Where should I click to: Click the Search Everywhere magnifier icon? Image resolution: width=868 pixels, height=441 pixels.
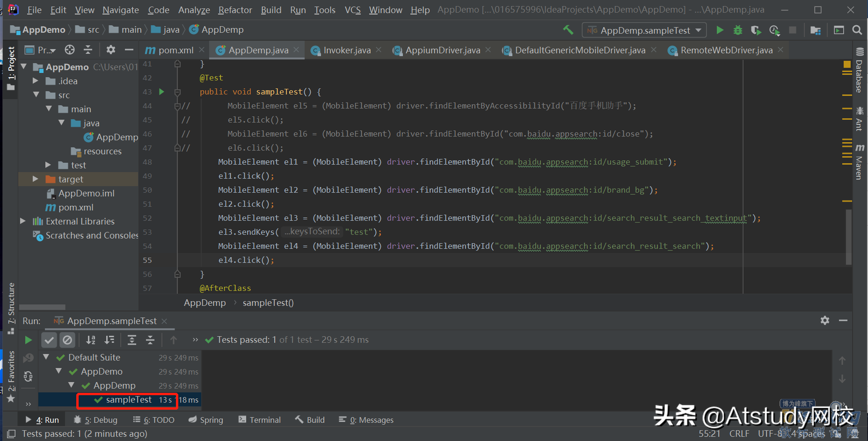pyautogui.click(x=857, y=30)
